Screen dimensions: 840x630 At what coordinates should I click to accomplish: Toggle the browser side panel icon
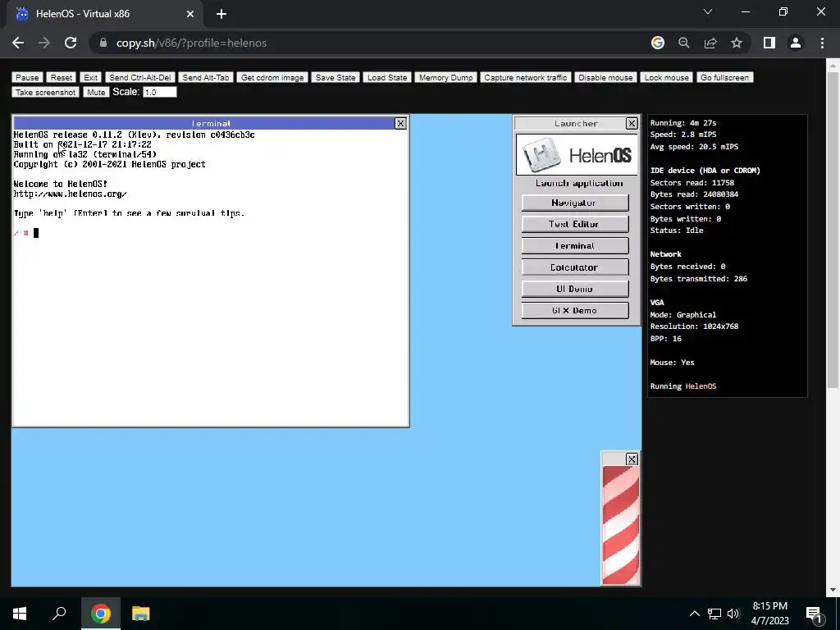[x=769, y=43]
